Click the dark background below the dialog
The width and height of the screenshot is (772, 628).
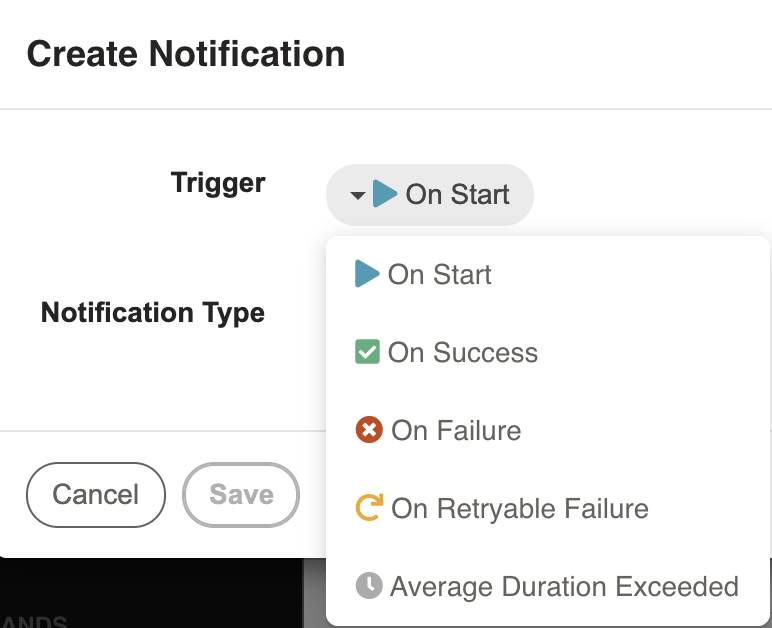[x=150, y=593]
